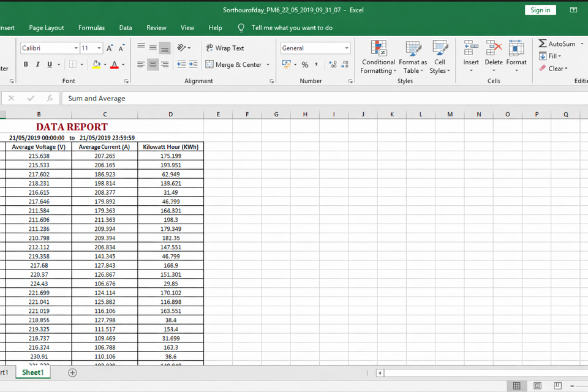Open the Calibri font name dropdown
The height and width of the screenshot is (392, 588).
tap(76, 48)
